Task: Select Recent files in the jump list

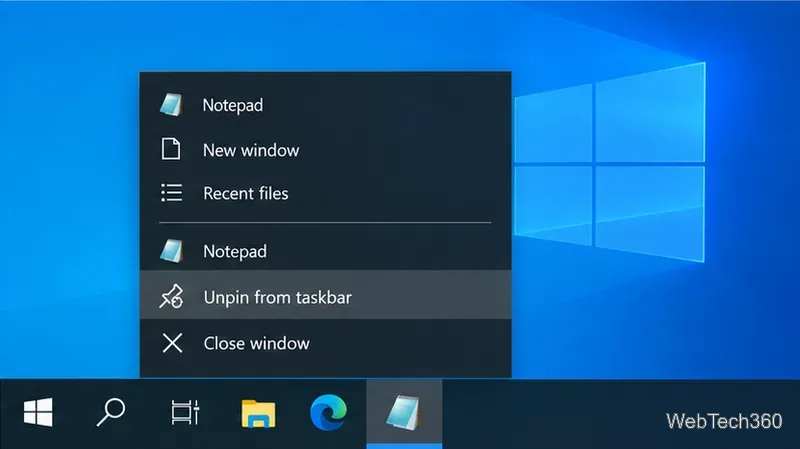Action: pos(326,193)
